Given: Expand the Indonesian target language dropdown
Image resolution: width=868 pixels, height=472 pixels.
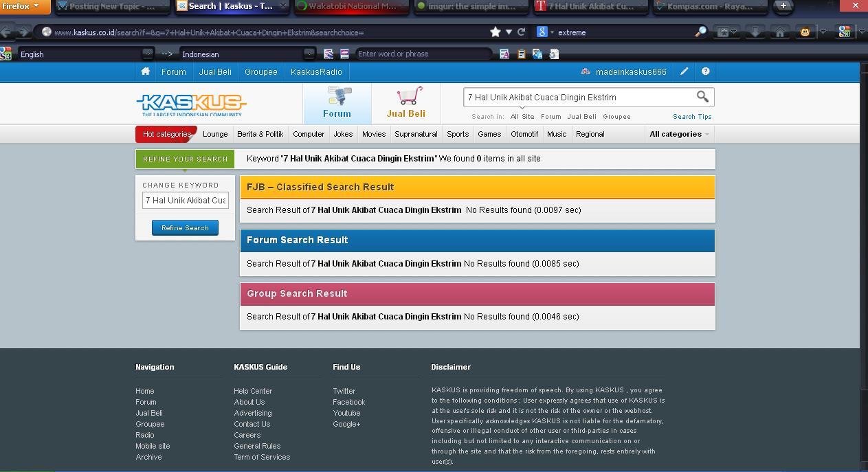Looking at the screenshot, I should (309, 54).
